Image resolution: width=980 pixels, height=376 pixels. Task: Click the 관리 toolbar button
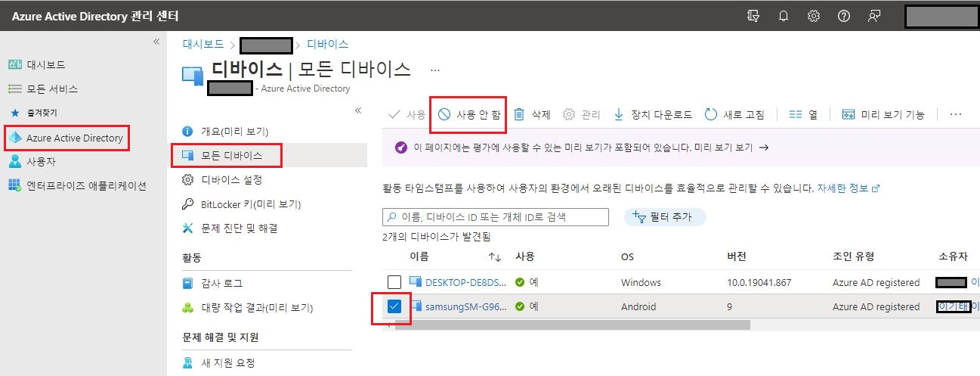(582, 115)
